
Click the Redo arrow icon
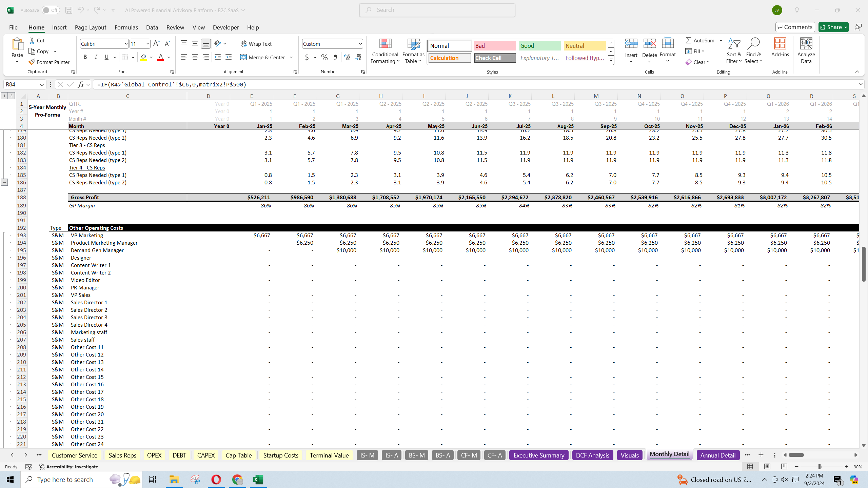click(97, 10)
